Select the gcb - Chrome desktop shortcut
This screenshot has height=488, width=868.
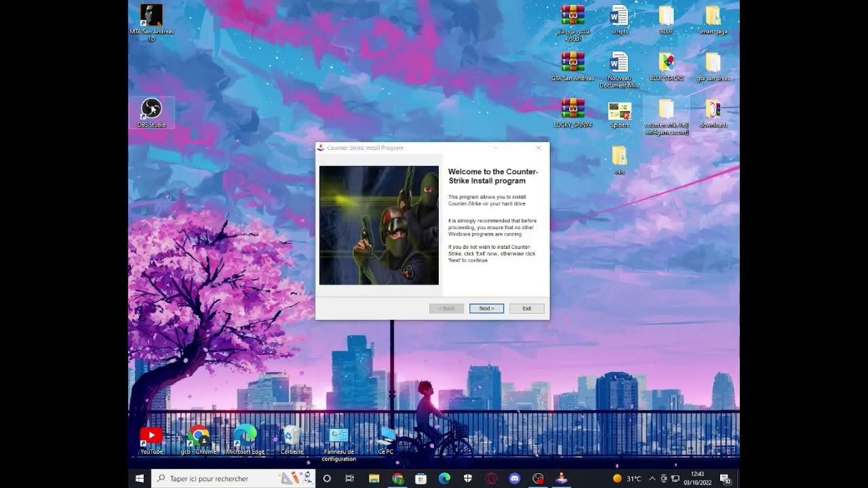[x=199, y=439]
